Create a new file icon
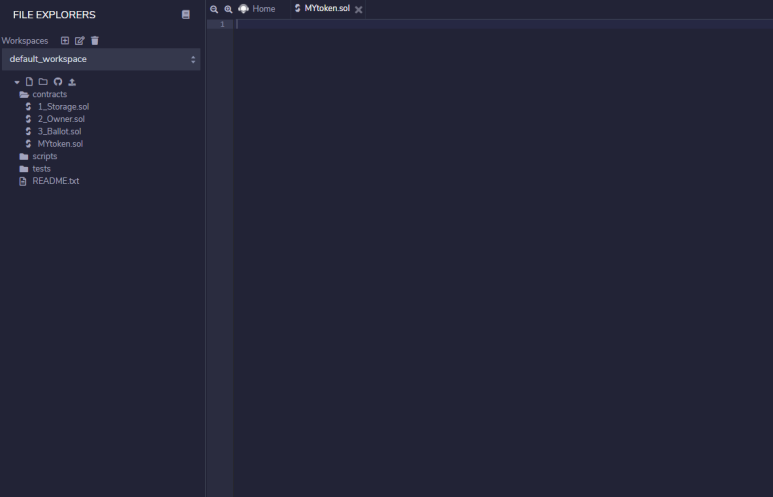Viewport: 773px width, 497px height. click(x=30, y=82)
